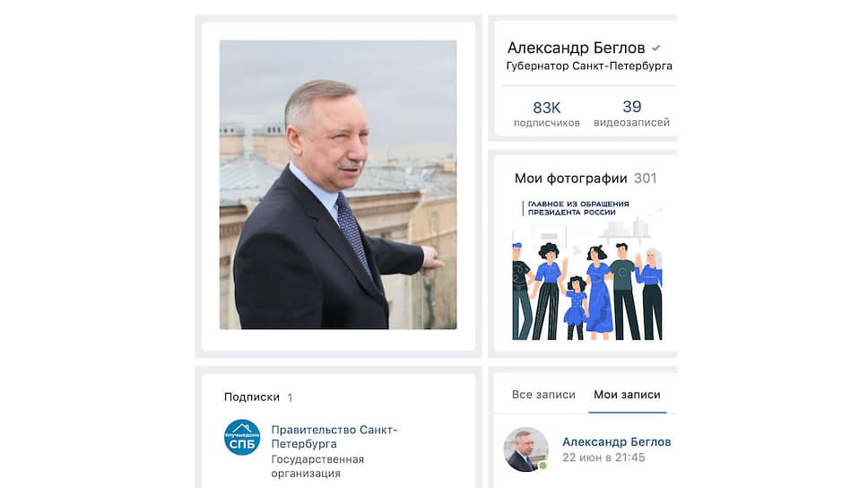Open the 39 видеозаписей counter

pyautogui.click(x=631, y=114)
